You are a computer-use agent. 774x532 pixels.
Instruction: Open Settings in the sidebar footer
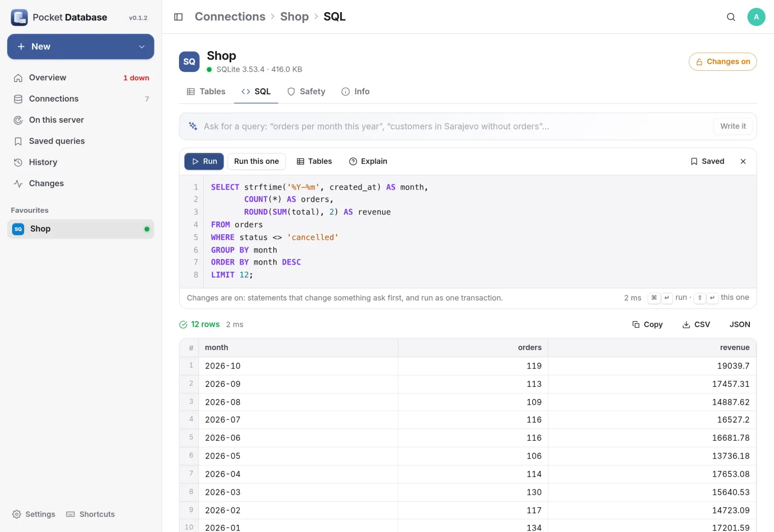coord(33,514)
